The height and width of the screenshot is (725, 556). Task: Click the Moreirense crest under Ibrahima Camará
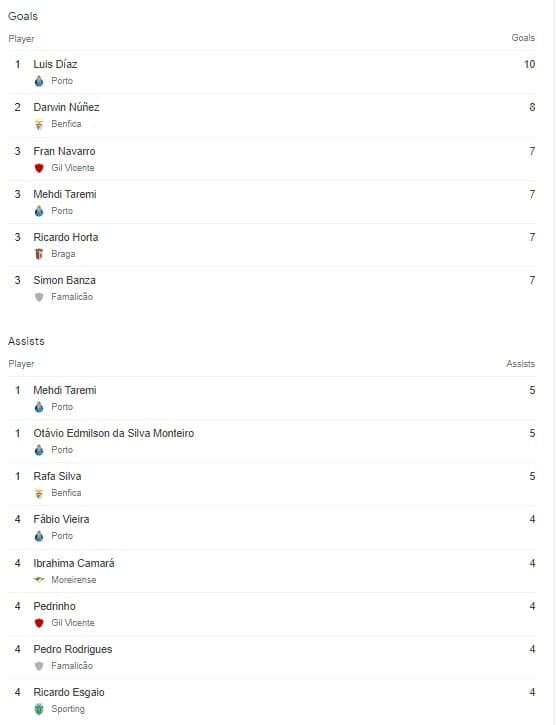coord(39,579)
